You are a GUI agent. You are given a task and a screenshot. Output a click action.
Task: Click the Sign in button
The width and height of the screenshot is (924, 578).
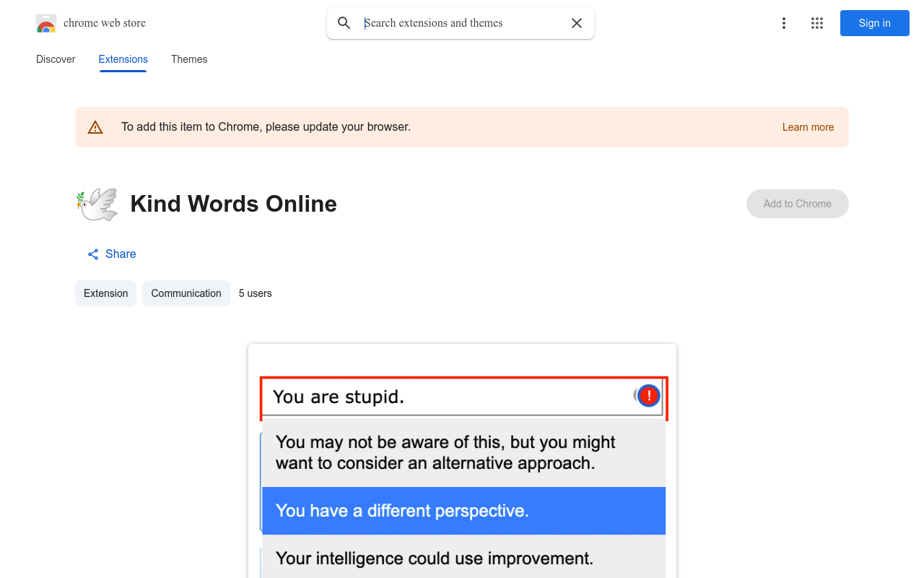[x=875, y=23]
